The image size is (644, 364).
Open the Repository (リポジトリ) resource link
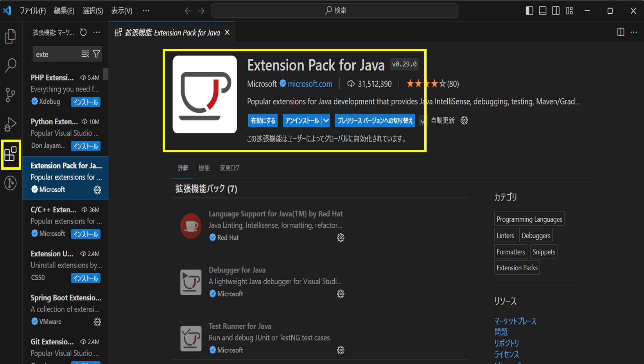pyautogui.click(x=506, y=343)
